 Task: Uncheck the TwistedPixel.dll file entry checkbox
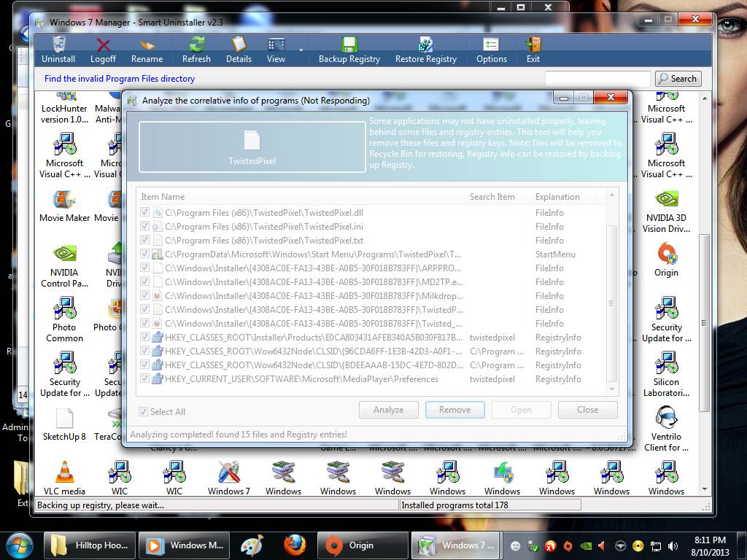pyautogui.click(x=146, y=213)
